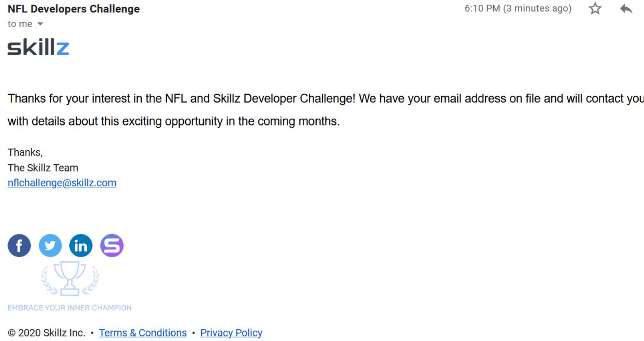Click the reply arrow icon
644x341 pixels.
tap(626, 9)
